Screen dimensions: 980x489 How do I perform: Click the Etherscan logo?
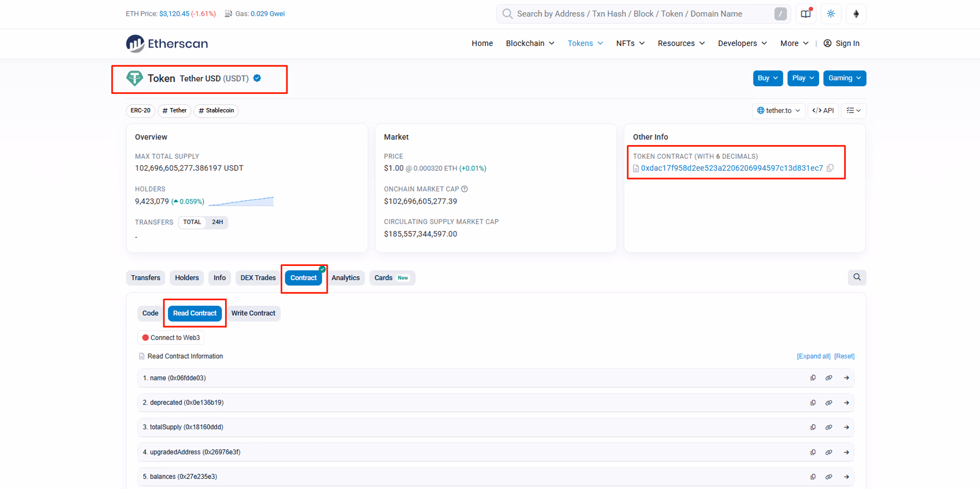pyautogui.click(x=167, y=43)
